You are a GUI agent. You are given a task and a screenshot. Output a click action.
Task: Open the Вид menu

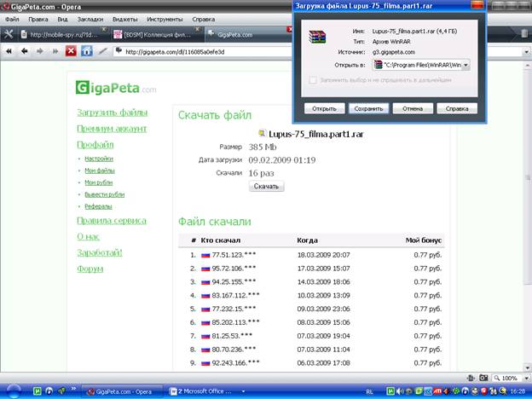(62, 20)
